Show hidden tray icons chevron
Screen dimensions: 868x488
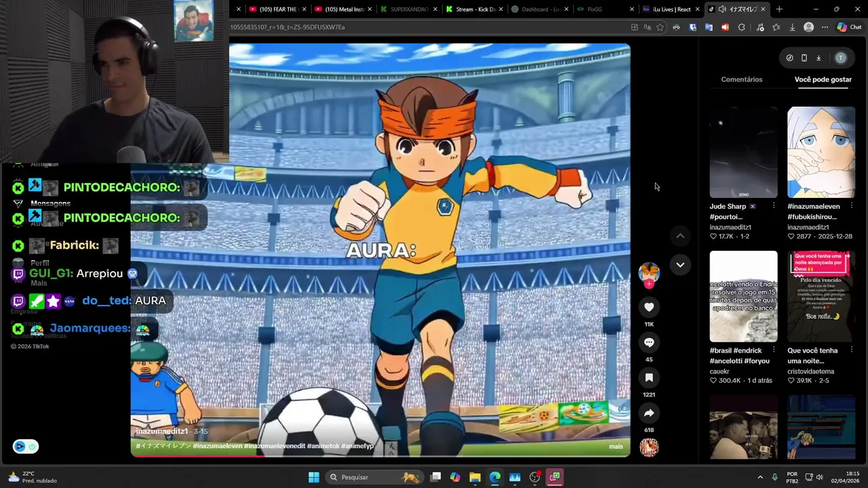[x=760, y=477]
